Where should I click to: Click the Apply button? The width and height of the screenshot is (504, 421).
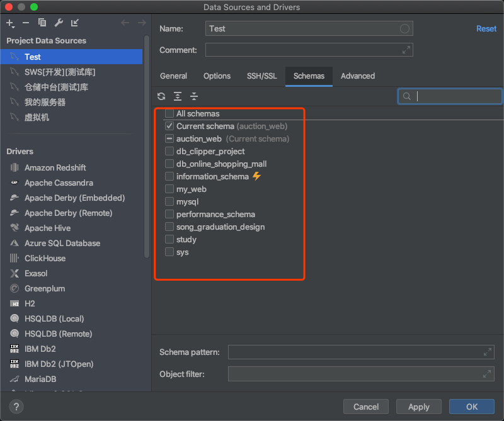(418, 407)
